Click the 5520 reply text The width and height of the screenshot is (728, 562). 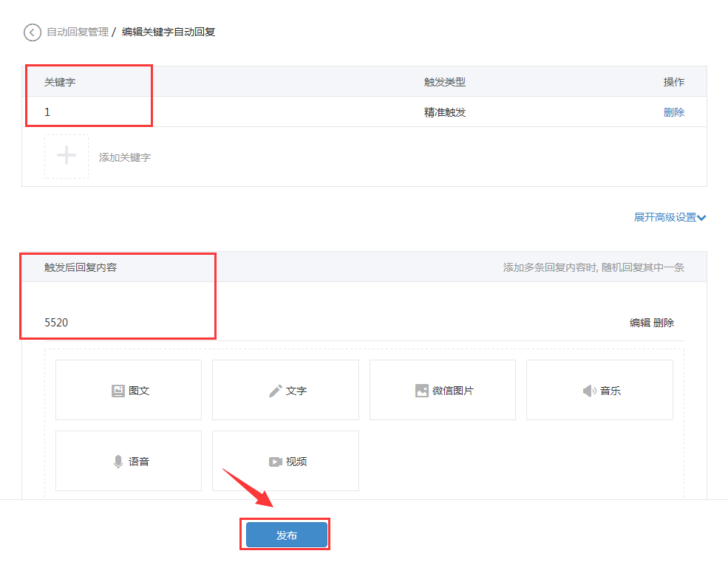(56, 323)
